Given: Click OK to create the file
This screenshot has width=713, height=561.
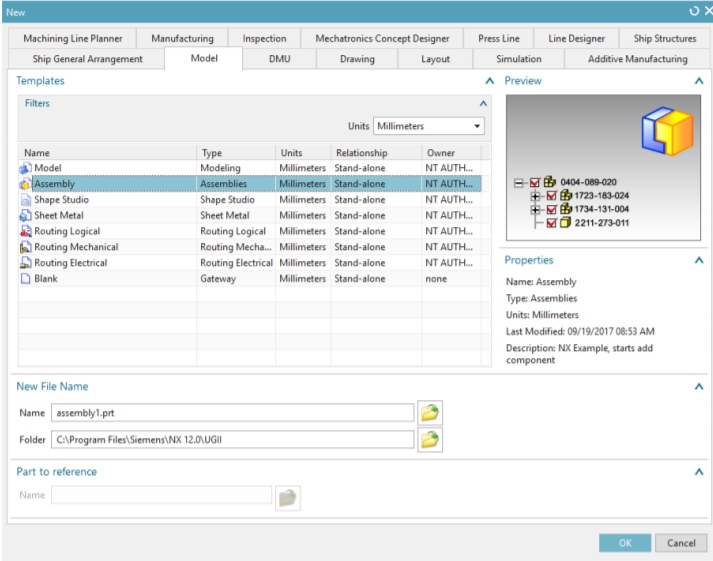Looking at the screenshot, I should 625,543.
